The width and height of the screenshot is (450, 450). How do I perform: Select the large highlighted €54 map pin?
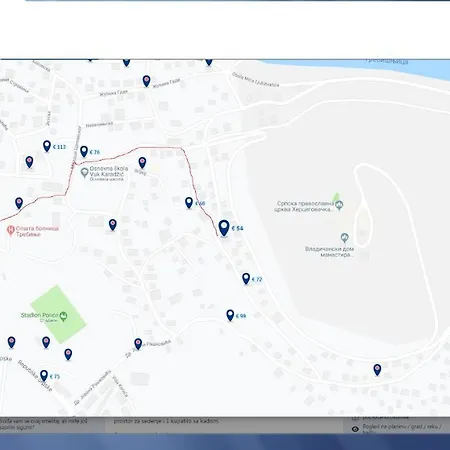(x=224, y=228)
